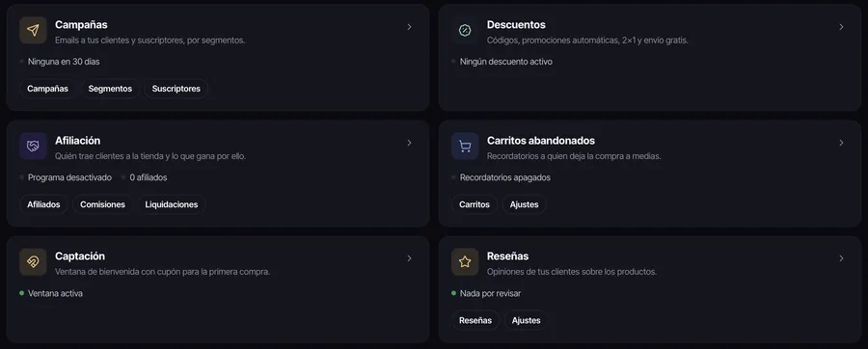Click the Reseñas star icon
Viewport: 868px width, 349px height.
coord(465,261)
